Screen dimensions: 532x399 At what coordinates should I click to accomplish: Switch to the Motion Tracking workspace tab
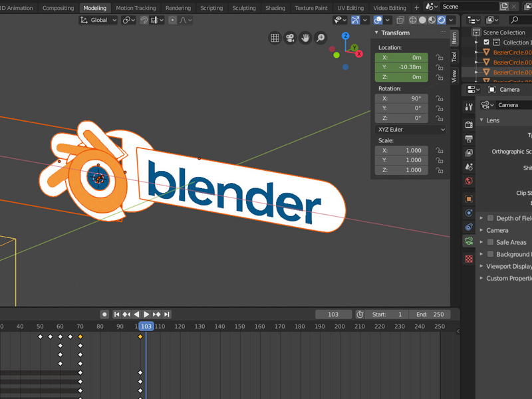136,8
